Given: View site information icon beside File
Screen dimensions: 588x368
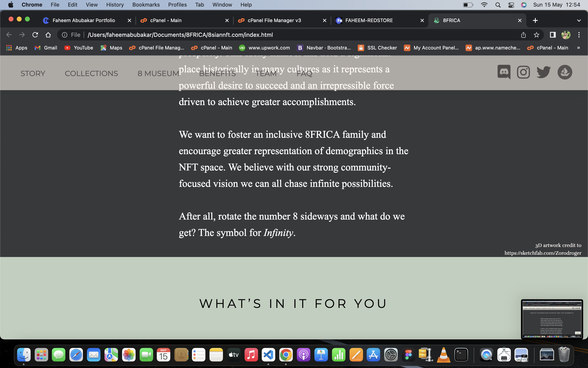Looking at the screenshot, I should (x=65, y=35).
